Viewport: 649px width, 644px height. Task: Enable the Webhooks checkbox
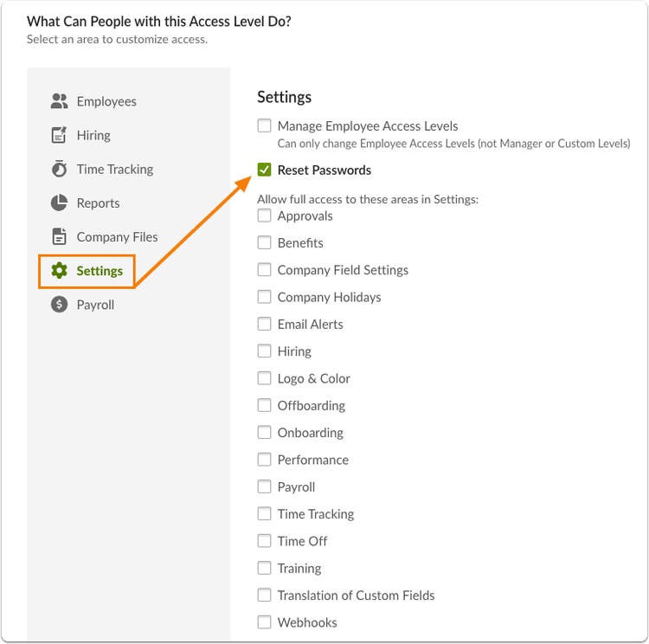[264, 622]
